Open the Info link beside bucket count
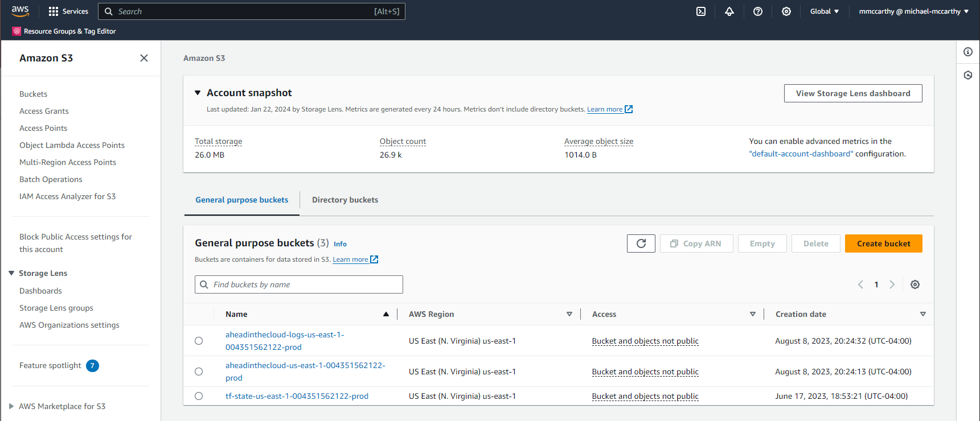980x421 pixels. click(340, 244)
